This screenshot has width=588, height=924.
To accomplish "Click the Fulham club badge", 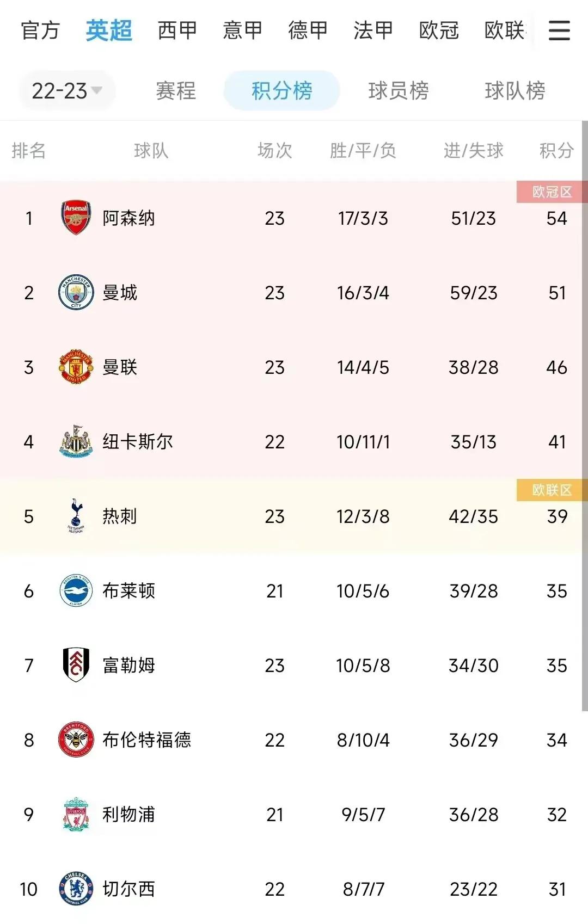I will (x=76, y=666).
